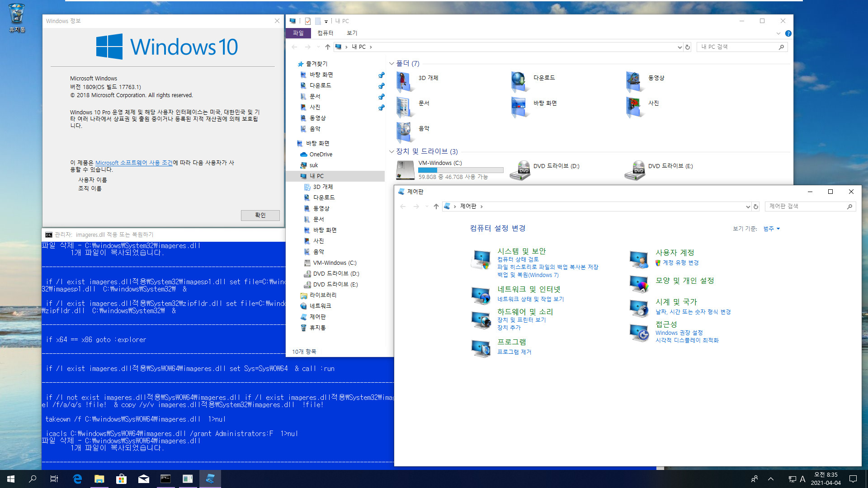Open 장치 및 프린터 보기 link
The height and width of the screenshot is (488, 868).
(521, 320)
